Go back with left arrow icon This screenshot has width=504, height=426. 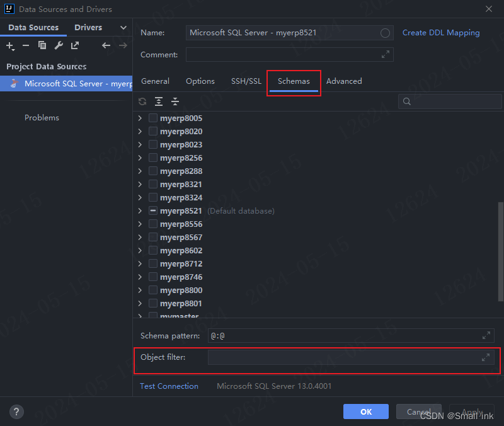[x=106, y=45]
